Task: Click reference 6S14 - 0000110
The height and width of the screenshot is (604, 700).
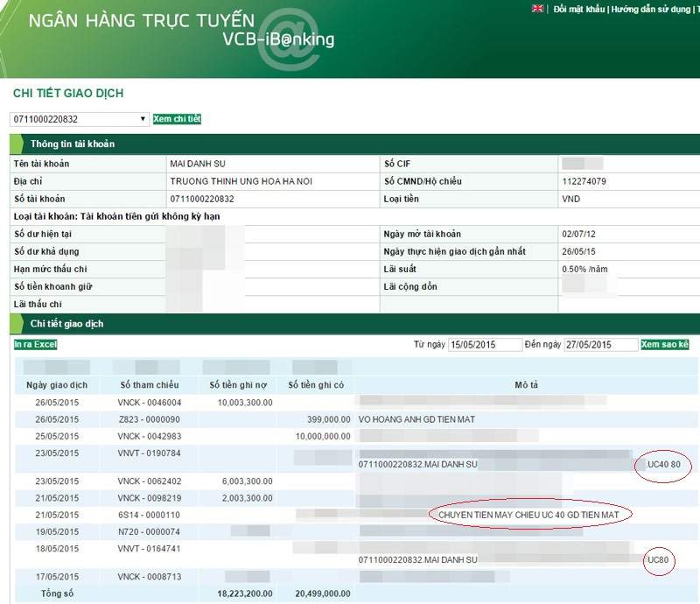Action: pyautogui.click(x=150, y=515)
